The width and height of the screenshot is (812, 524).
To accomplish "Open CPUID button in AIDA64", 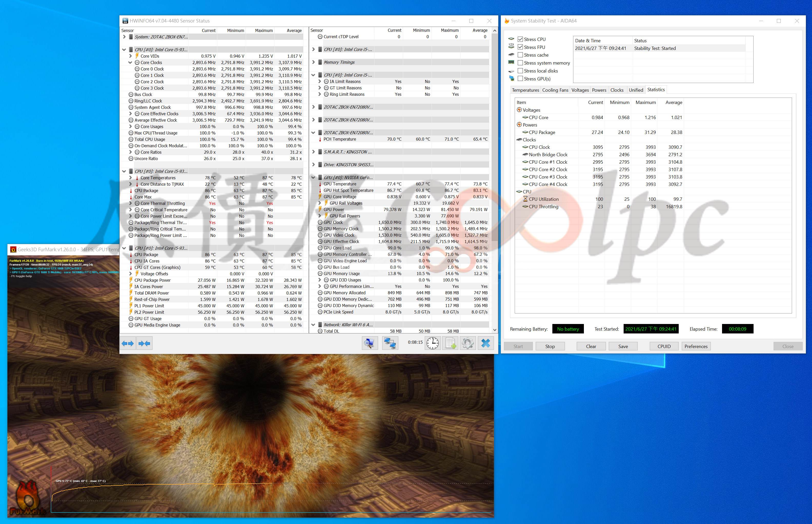I will [664, 346].
